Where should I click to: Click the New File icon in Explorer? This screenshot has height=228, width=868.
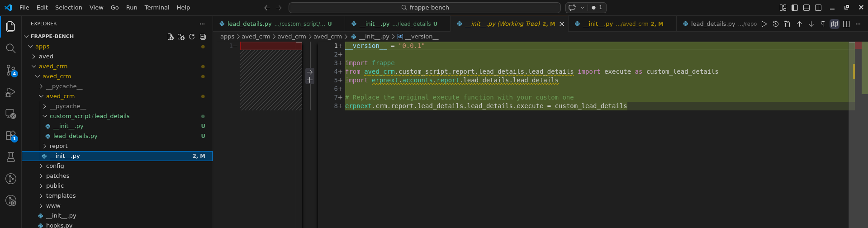coord(171,37)
